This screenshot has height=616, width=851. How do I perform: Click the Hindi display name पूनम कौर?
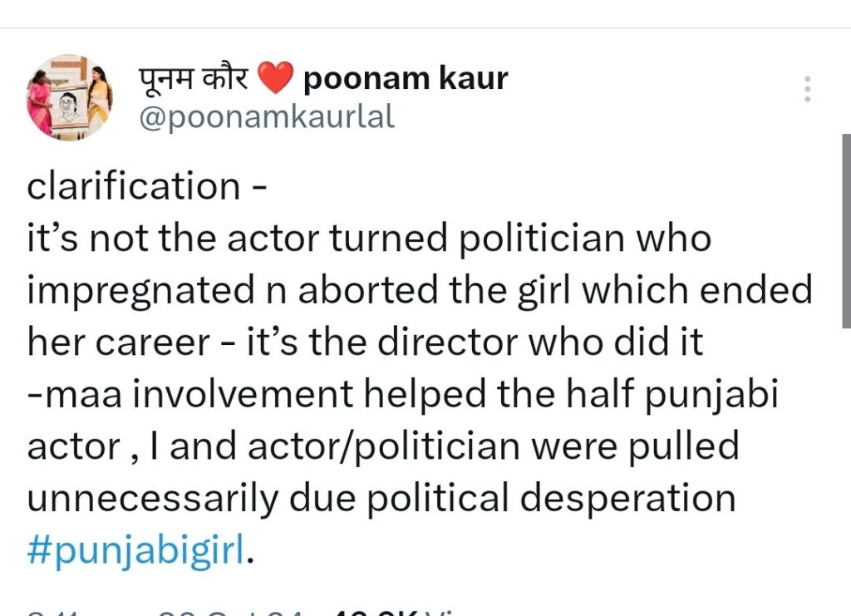[193, 80]
